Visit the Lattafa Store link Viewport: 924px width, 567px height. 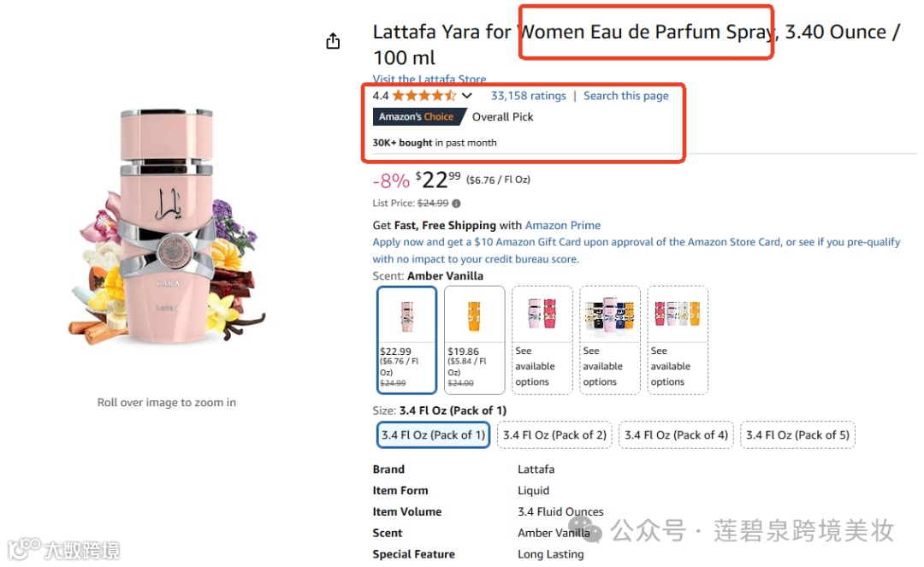click(429, 80)
